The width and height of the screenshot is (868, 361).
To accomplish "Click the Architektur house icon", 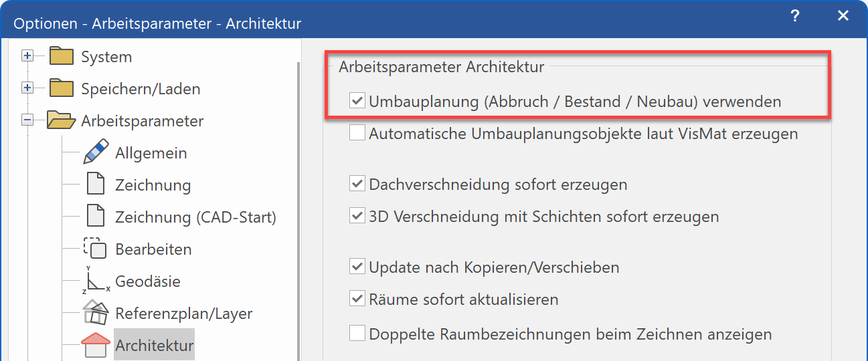I will pos(96,345).
